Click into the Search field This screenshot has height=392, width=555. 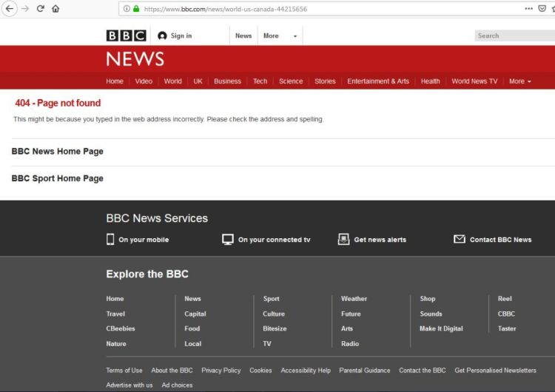514,36
